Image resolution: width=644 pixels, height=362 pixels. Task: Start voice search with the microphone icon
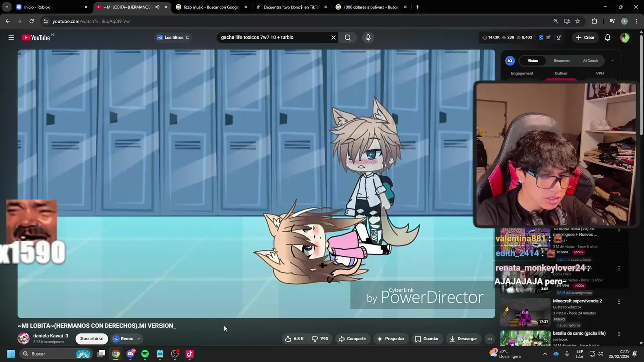[368, 37]
